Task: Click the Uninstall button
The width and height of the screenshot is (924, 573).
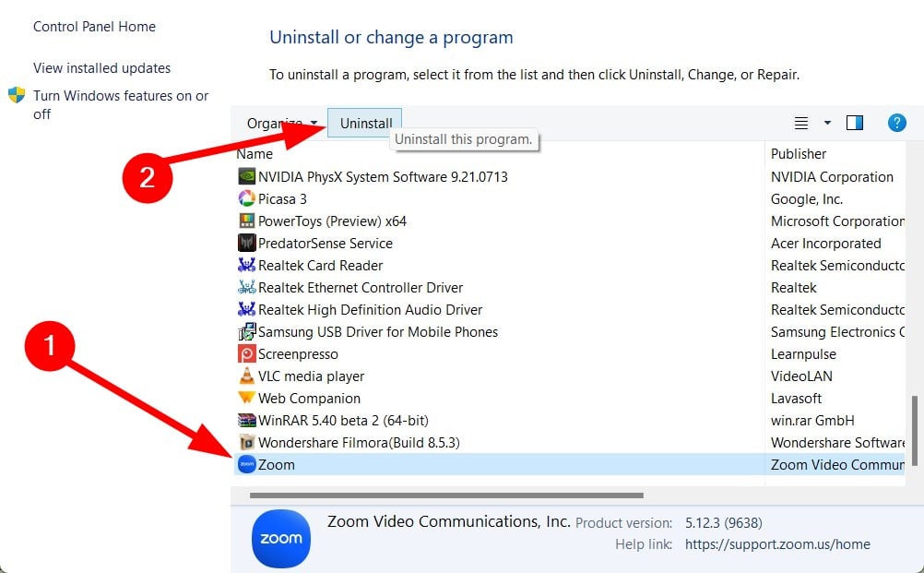Action: click(365, 124)
